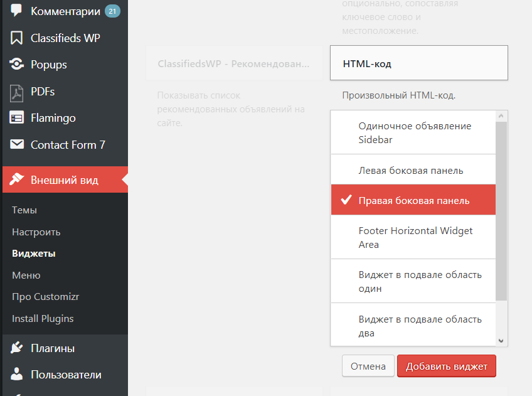The width and height of the screenshot is (532, 396).
Task: Click the Плагины plug icon
Action: coord(16,348)
